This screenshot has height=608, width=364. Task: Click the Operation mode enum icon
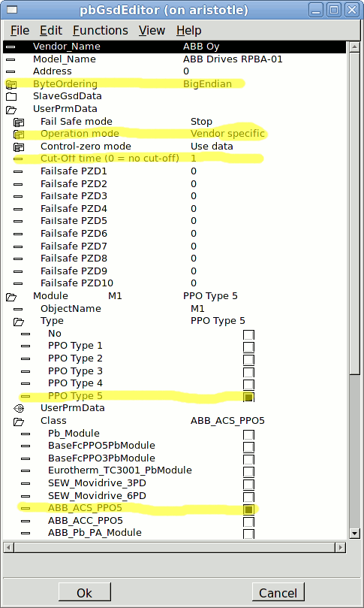point(19,135)
